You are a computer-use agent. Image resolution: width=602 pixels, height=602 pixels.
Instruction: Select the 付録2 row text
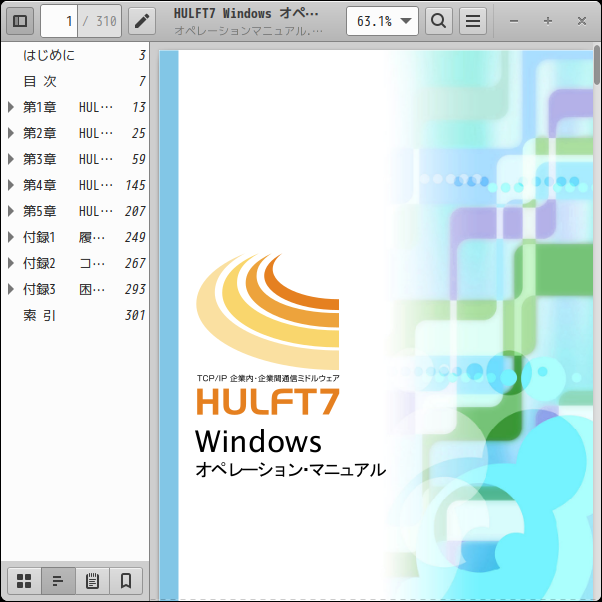pyautogui.click(x=64, y=263)
